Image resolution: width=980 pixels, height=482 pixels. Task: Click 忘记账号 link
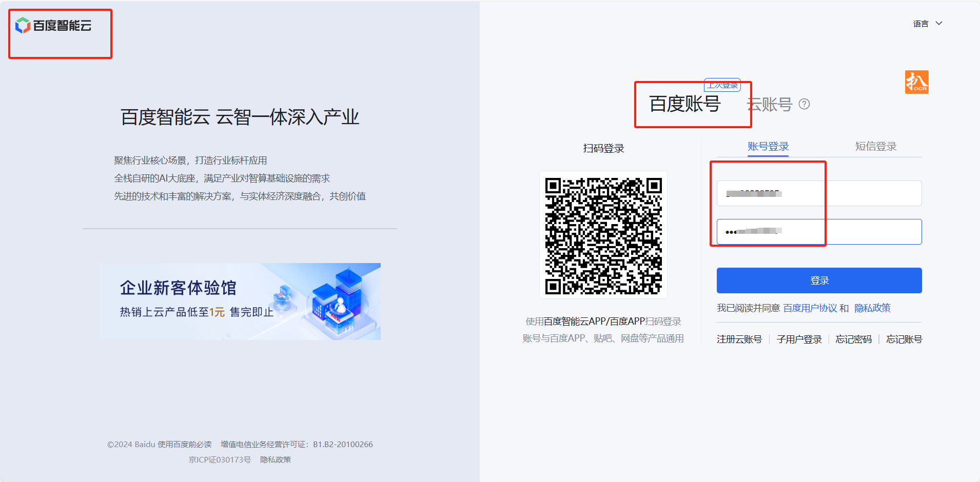pos(904,339)
